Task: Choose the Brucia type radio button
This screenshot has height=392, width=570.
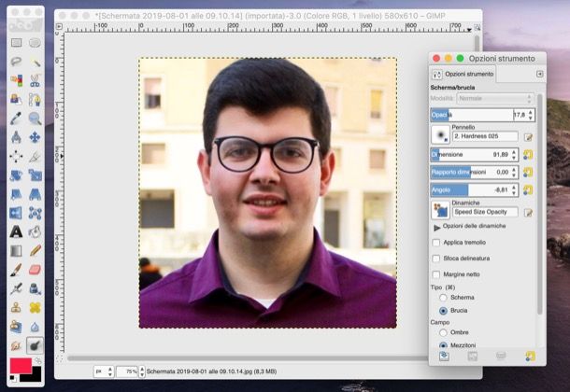Action: click(443, 311)
